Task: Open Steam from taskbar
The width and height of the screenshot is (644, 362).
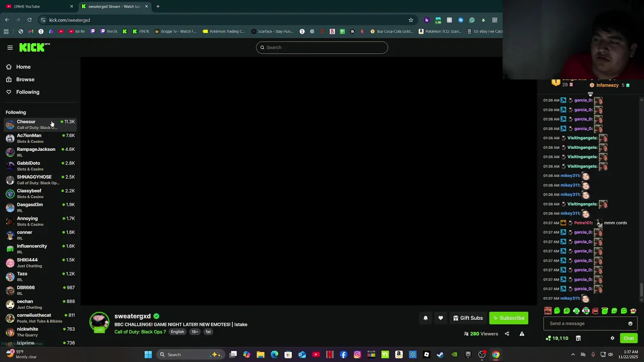Action: coord(440,354)
